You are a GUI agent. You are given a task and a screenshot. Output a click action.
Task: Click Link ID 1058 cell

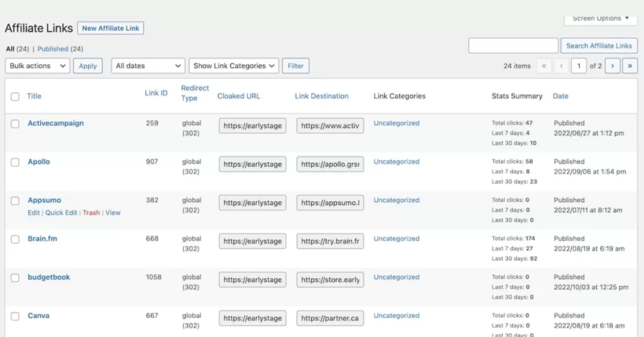coord(153,277)
